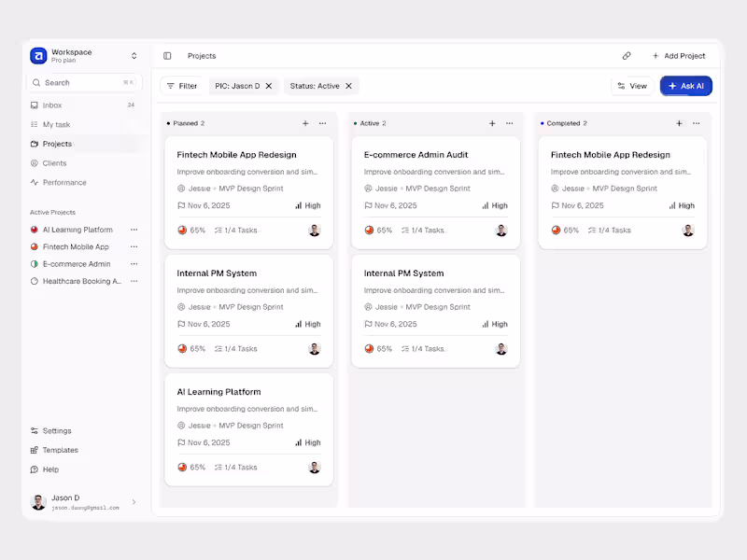Open the three-dot menu on AI Learning Platform

(134, 230)
